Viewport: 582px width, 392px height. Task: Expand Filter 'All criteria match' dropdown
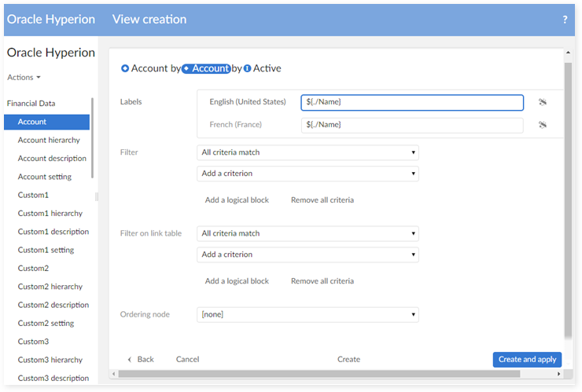(x=308, y=152)
